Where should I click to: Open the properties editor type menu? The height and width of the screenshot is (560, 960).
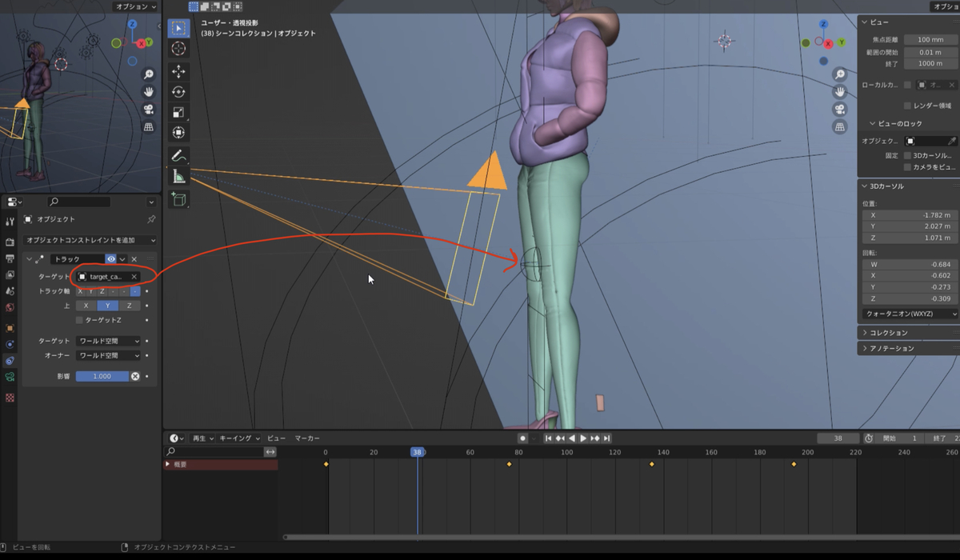click(14, 202)
